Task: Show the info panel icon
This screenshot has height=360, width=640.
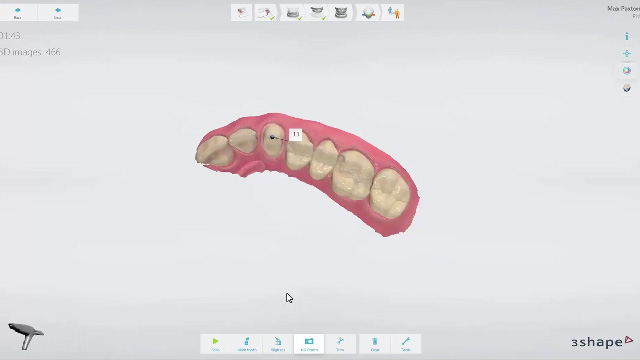Action: click(x=627, y=36)
